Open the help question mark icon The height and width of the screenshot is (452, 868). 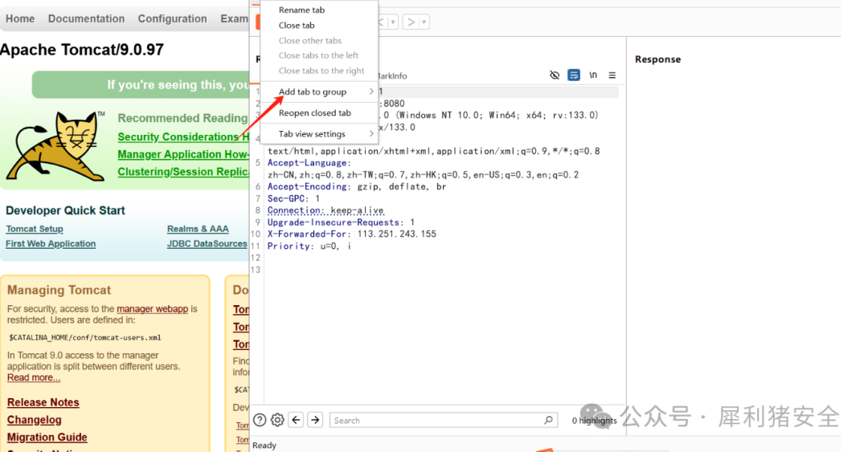pos(260,420)
